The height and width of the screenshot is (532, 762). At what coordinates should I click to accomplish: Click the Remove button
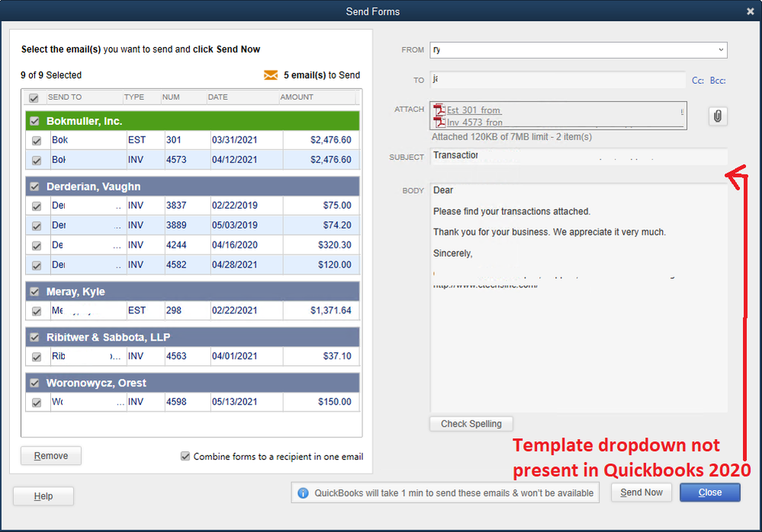[x=51, y=456]
